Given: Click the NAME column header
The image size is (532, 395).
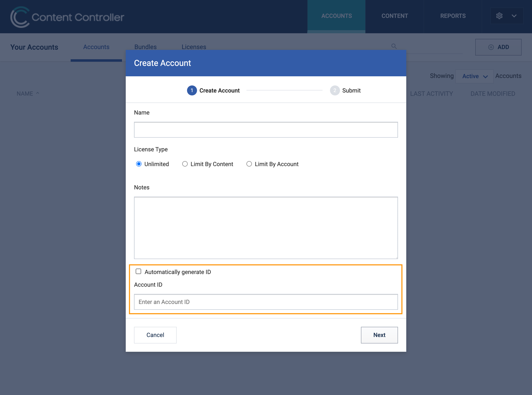Looking at the screenshot, I should (x=25, y=94).
